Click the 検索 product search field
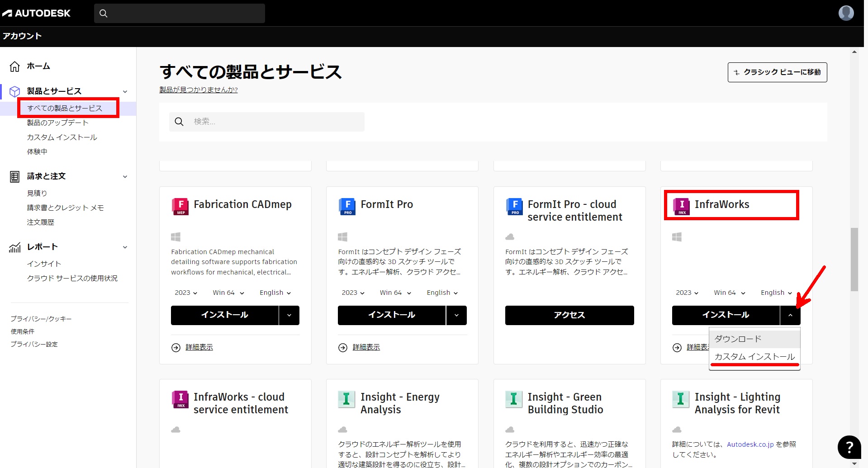 (x=267, y=122)
